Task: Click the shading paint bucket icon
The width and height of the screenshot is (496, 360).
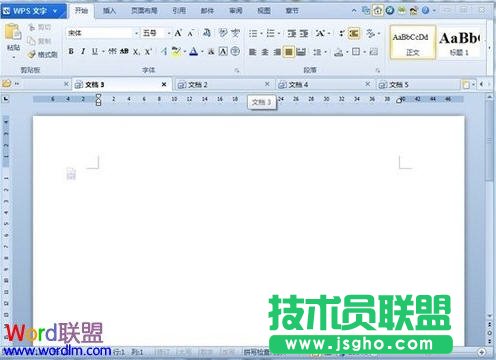Action: (339, 52)
